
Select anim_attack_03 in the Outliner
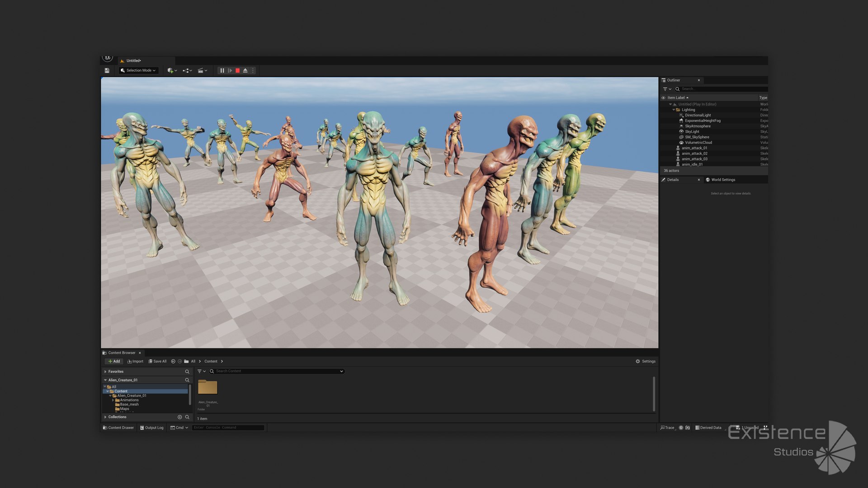point(694,159)
